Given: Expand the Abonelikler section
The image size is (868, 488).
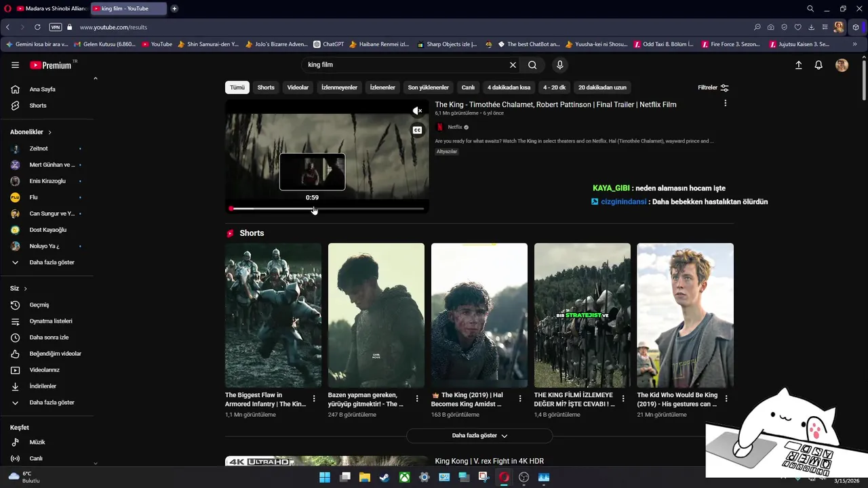Looking at the screenshot, I should pyautogui.click(x=31, y=132).
